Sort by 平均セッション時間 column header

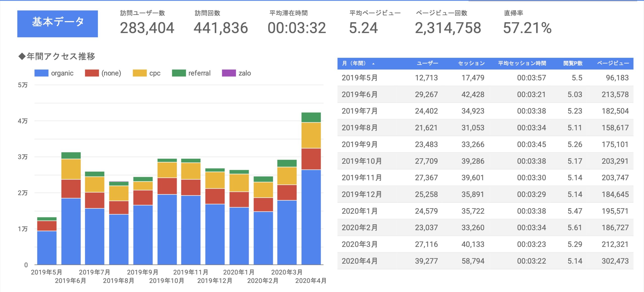click(522, 63)
